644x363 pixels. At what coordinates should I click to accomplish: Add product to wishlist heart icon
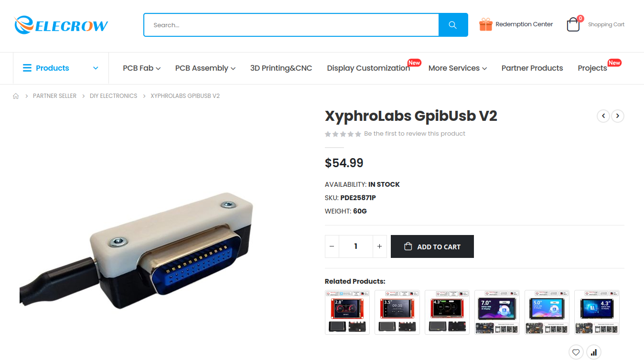(x=576, y=352)
